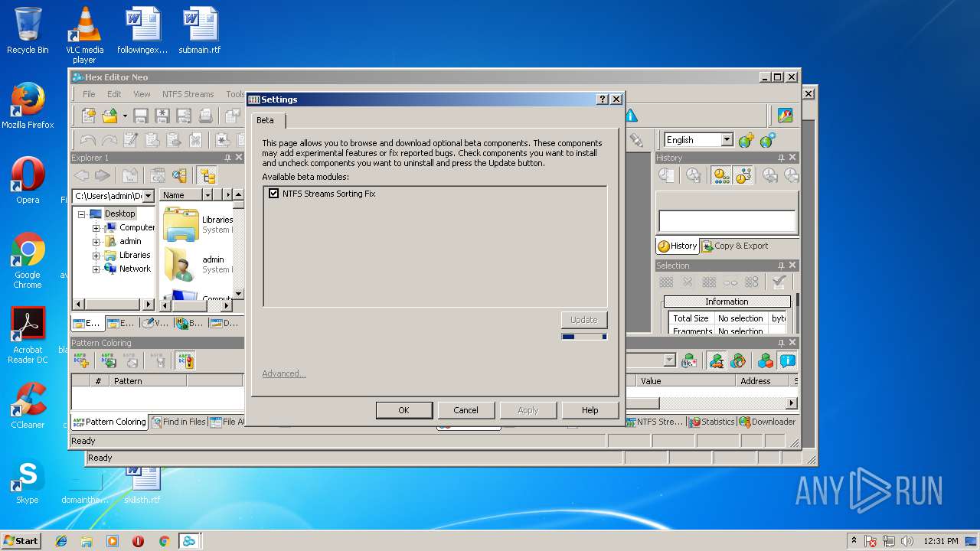Screen dimensions: 980x551
Task: Open the Edit menu
Action: coord(114,94)
